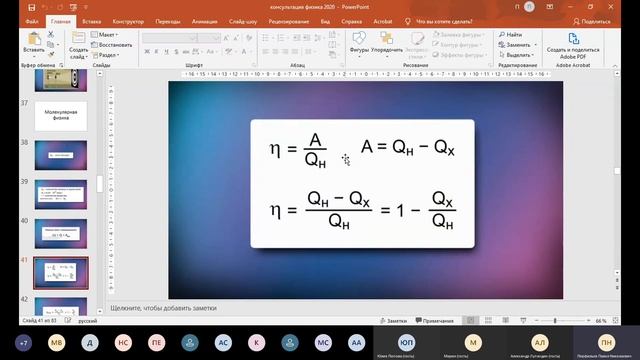Click the zoom slider handle

pos(555,321)
